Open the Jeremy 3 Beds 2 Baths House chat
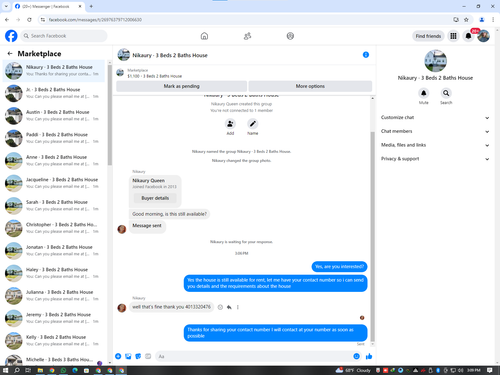Image resolution: width=500 pixels, height=375 pixels. pos(54,318)
